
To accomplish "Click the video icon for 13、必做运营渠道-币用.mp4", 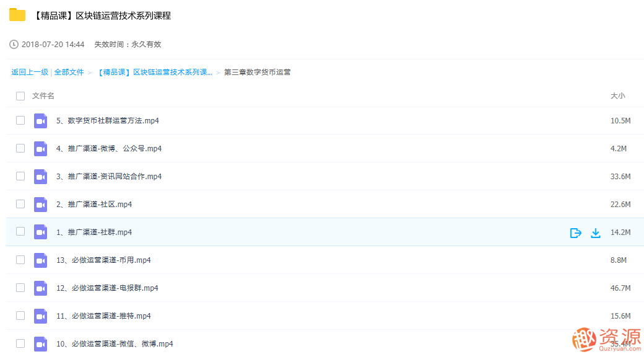I will 40,260.
